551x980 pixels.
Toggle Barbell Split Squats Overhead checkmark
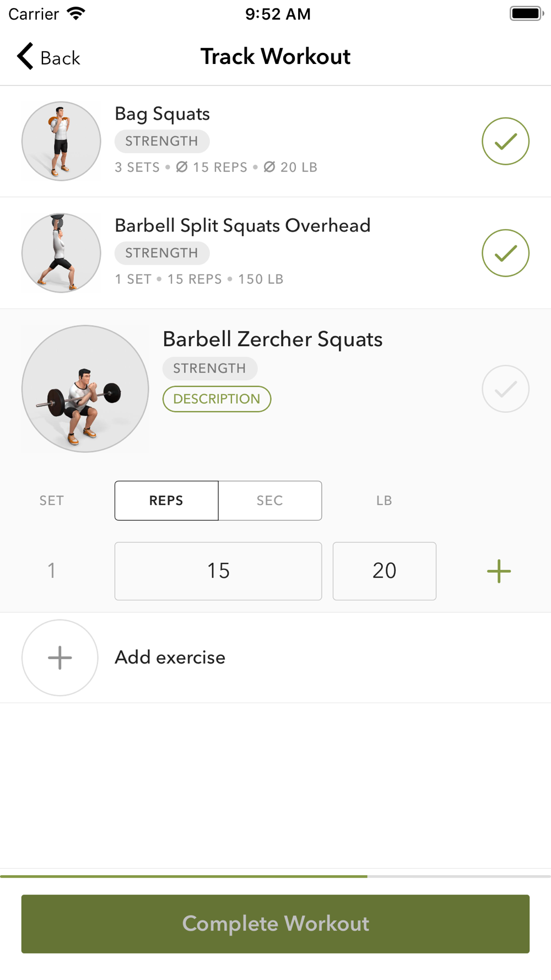pos(505,253)
